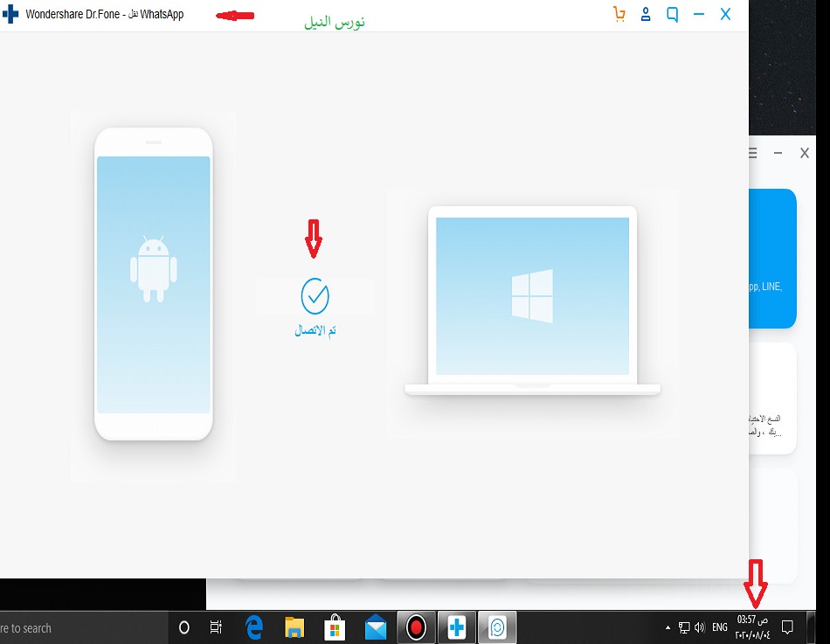This screenshot has height=644, width=830.
Task: Click the Windows laptop computer image
Action: pos(532,297)
